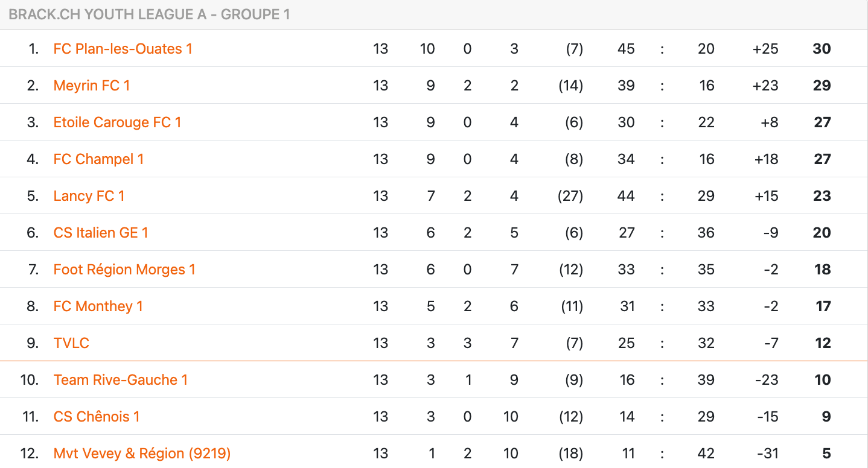Open CS Chênois 1 team link
The width and height of the screenshot is (868, 468).
(97, 417)
